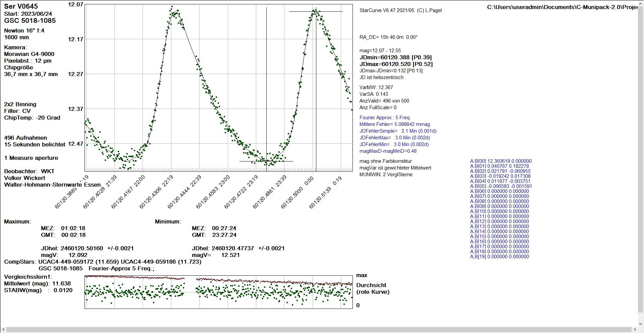The image size is (644, 333).
Task: Click the Vergleichsstern1 comparison star plot
Action: [x=219, y=292]
